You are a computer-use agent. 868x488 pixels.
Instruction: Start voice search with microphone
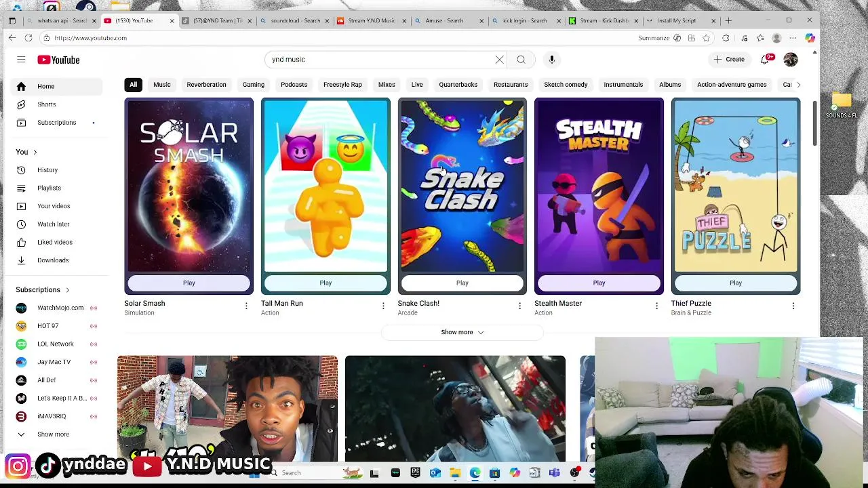pyautogui.click(x=552, y=60)
